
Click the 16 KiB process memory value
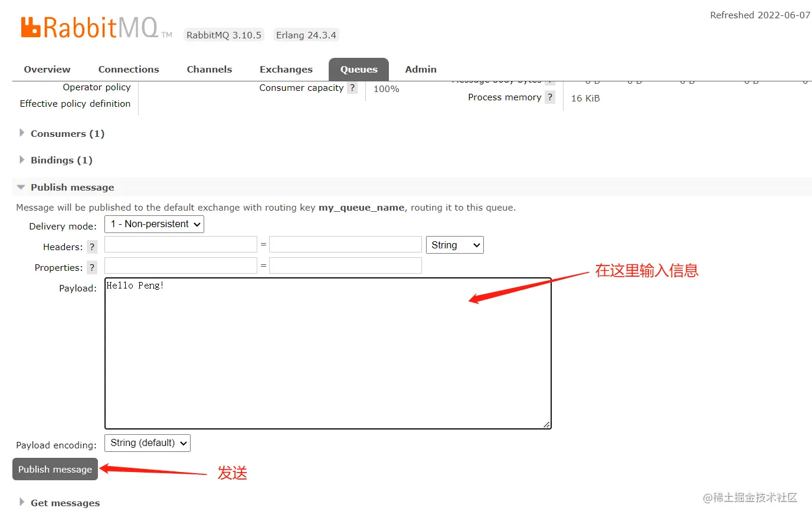tap(585, 99)
